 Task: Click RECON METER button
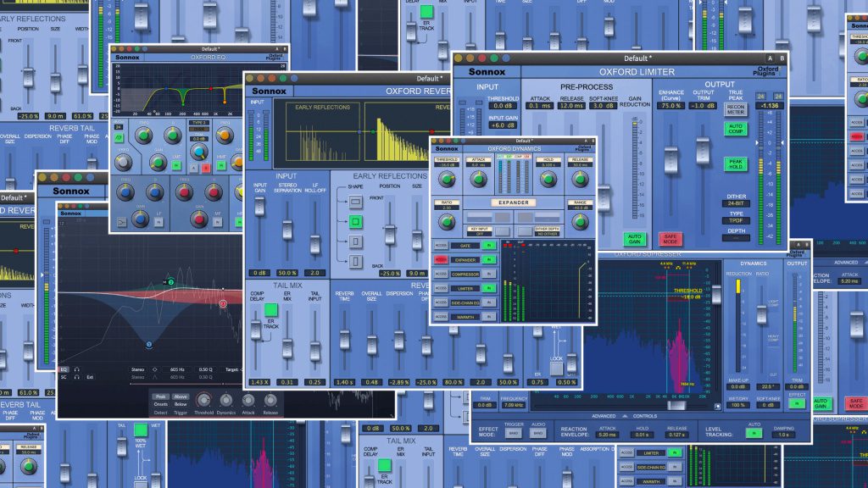(735, 109)
